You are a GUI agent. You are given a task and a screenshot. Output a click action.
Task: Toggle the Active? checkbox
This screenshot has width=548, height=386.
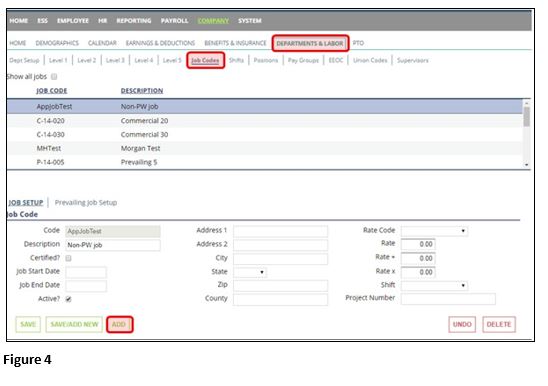click(x=68, y=299)
